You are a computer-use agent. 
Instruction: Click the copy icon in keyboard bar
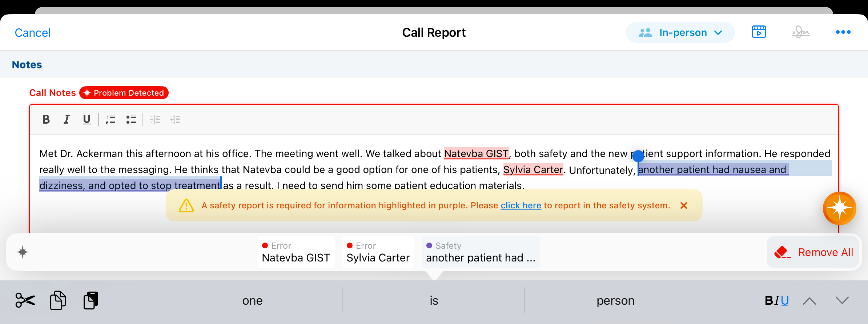58,300
